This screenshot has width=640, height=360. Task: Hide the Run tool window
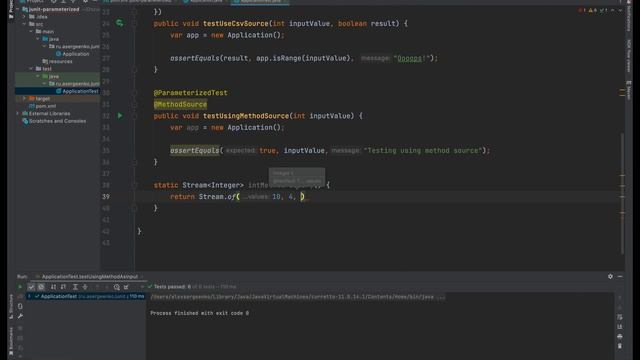point(620,276)
